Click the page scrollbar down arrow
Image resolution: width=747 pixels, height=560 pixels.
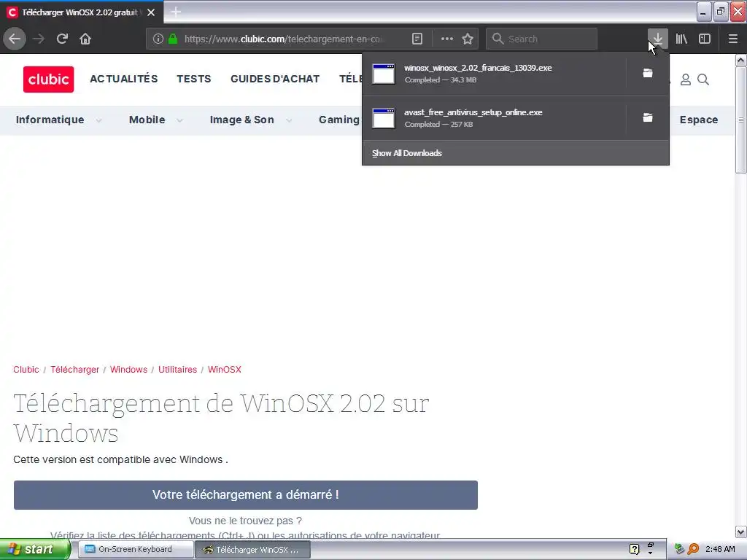(740, 532)
